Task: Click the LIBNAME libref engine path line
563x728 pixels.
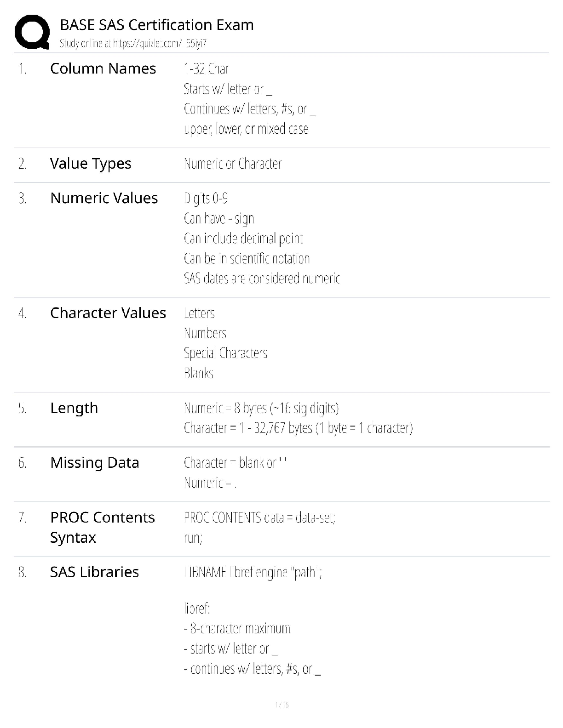Action: (253, 573)
